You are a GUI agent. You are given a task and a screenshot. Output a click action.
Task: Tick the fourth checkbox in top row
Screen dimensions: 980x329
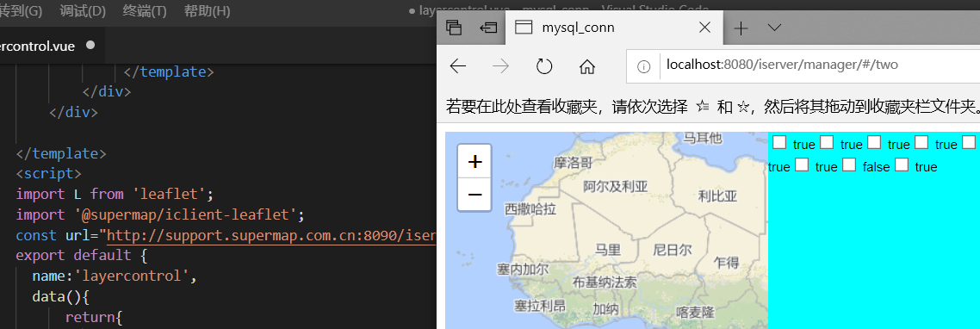click(921, 142)
